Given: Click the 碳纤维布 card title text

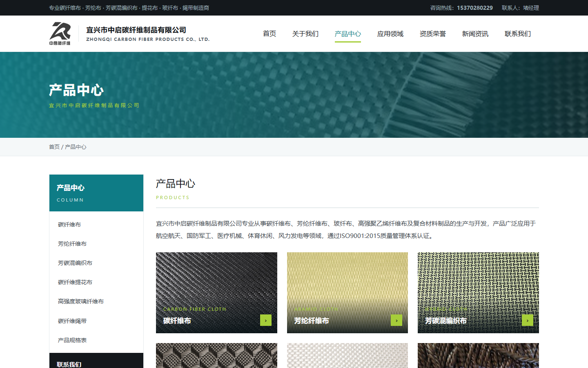Looking at the screenshot, I should point(177,321).
